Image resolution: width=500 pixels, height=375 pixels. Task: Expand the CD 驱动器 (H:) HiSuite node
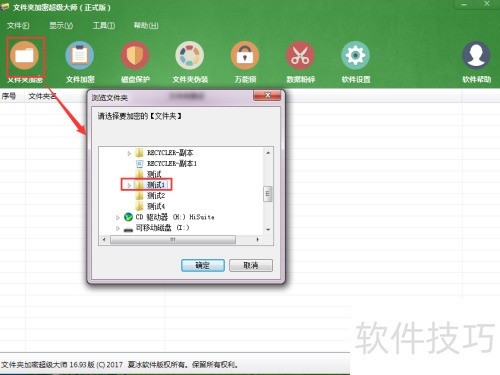pyautogui.click(x=117, y=217)
